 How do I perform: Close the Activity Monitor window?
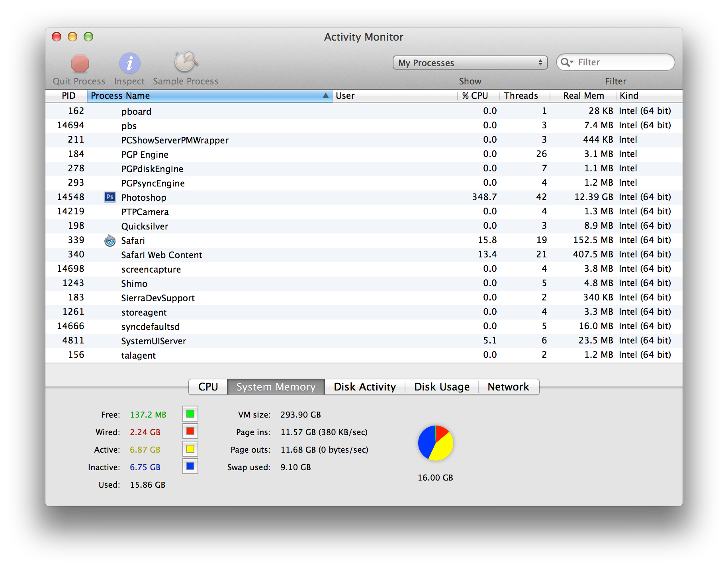(x=57, y=37)
